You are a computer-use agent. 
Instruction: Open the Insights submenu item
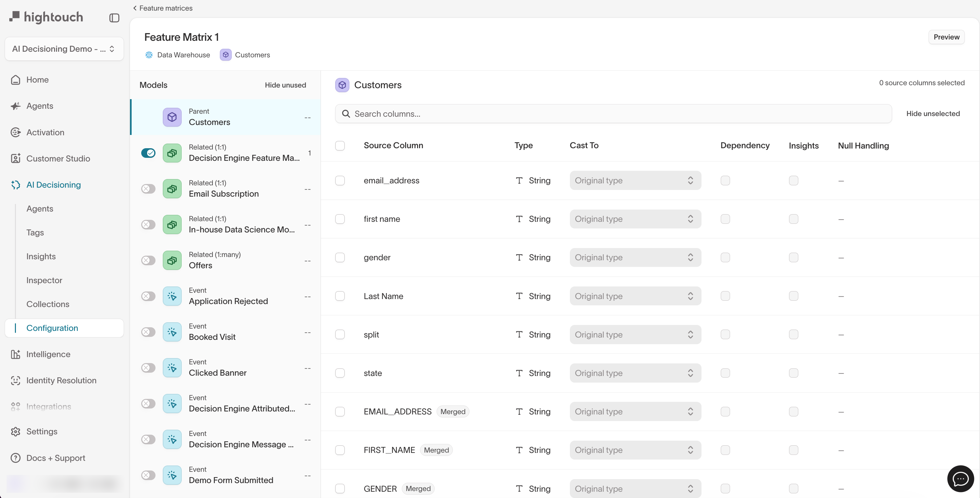point(41,256)
